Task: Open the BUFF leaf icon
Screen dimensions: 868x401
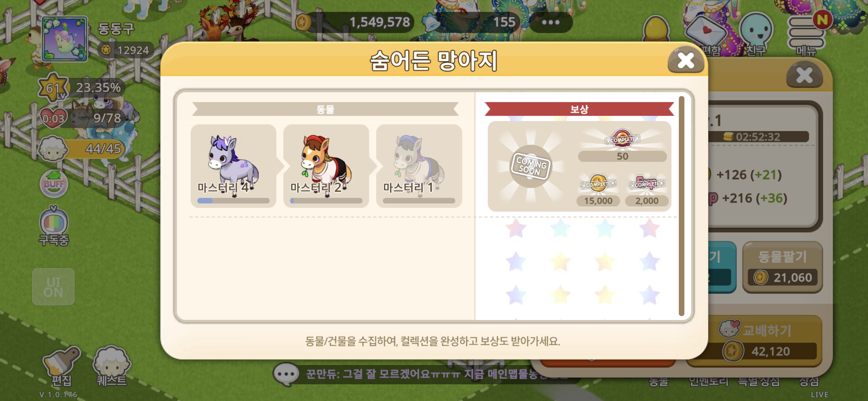Action: tap(54, 183)
